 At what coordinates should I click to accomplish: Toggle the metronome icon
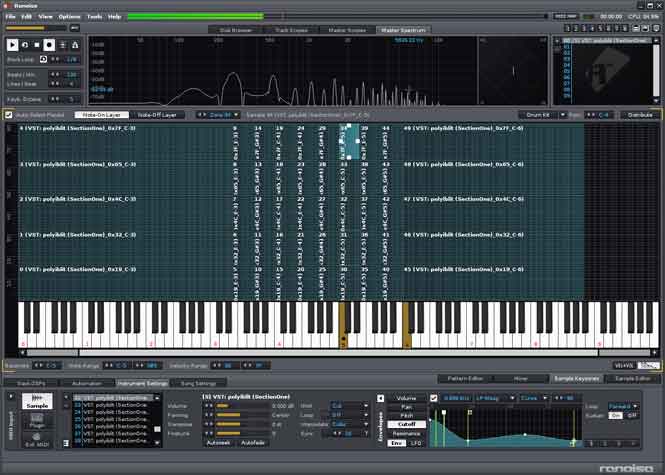pos(75,45)
